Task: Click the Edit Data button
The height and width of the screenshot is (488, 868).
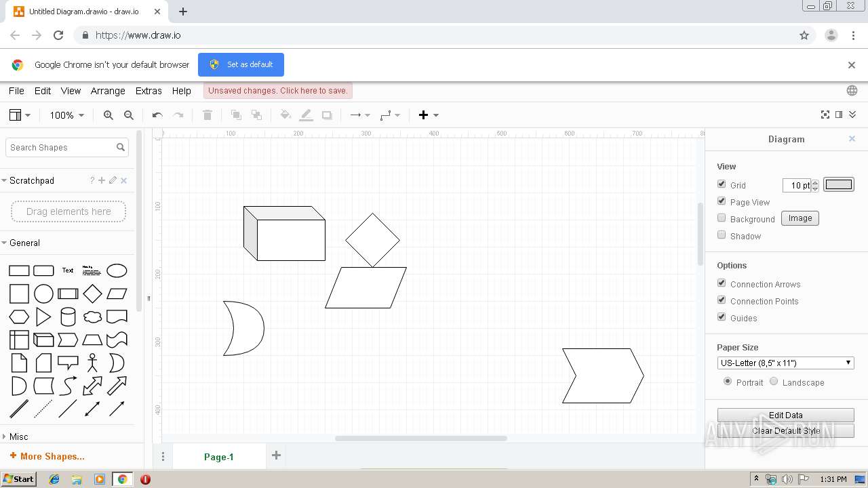Action: (785, 415)
